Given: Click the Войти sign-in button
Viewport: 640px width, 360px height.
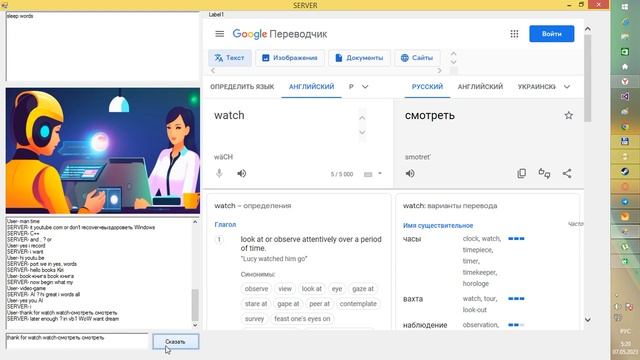Looking at the screenshot, I should [551, 34].
